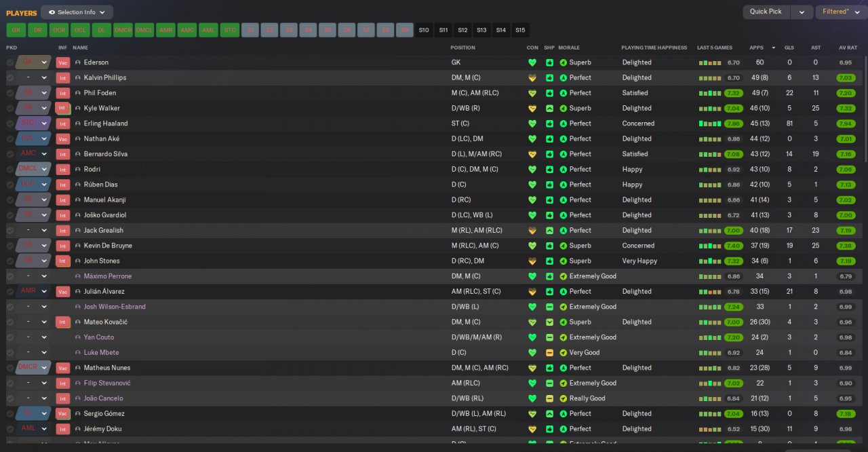This screenshot has width=868, height=452.
Task: Click Julián Álvarez's Vac status icon
Action: tap(63, 291)
